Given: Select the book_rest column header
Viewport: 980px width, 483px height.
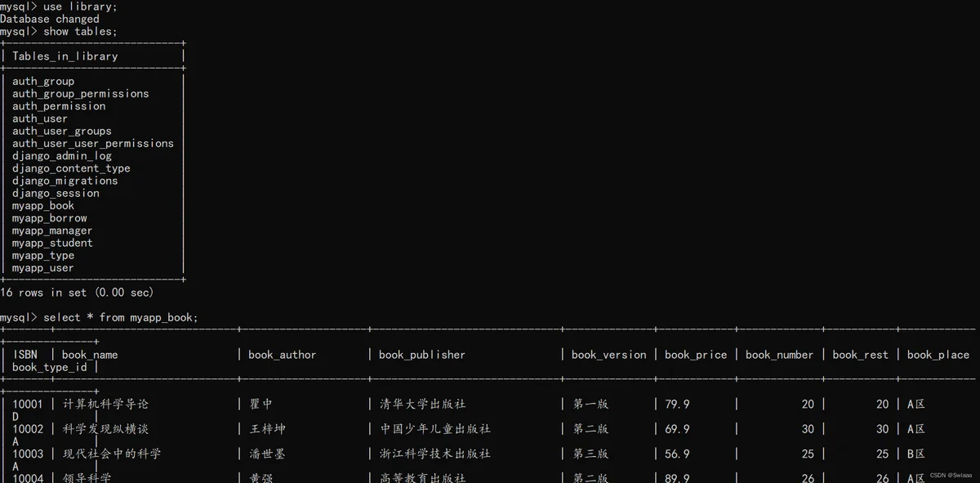Looking at the screenshot, I should (861, 355).
